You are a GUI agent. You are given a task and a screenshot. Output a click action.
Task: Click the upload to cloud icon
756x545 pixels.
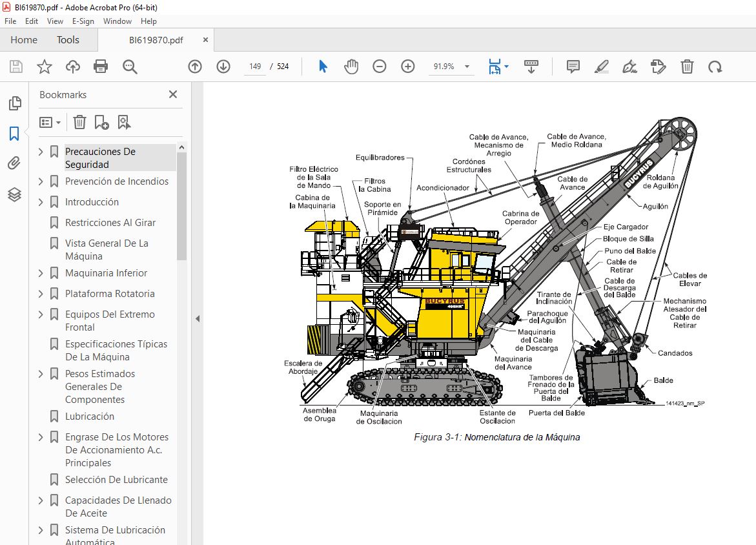click(73, 67)
